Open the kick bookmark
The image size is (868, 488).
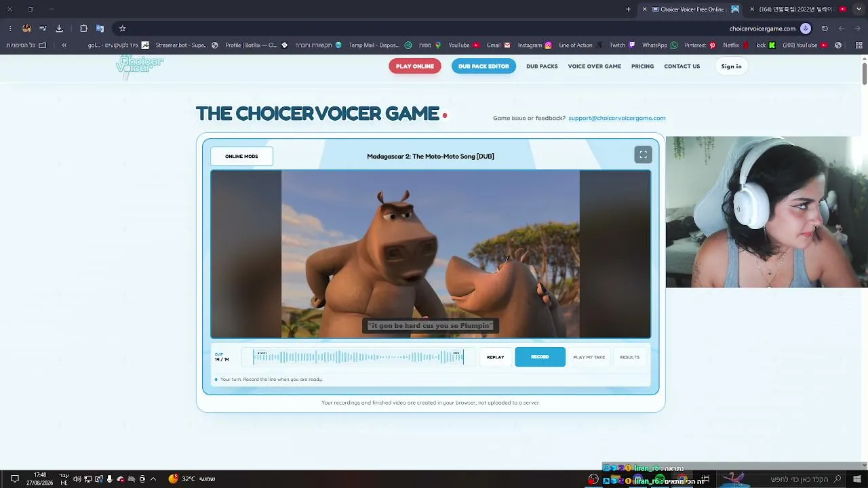(766, 45)
